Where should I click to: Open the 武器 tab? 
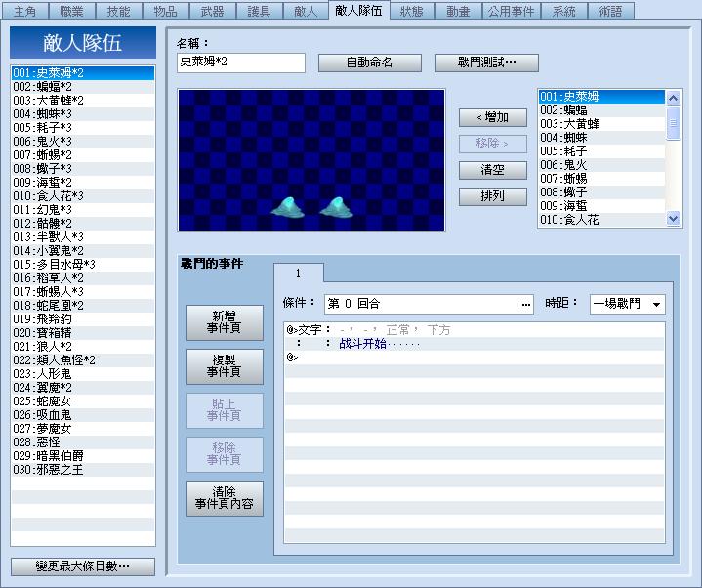(x=212, y=11)
